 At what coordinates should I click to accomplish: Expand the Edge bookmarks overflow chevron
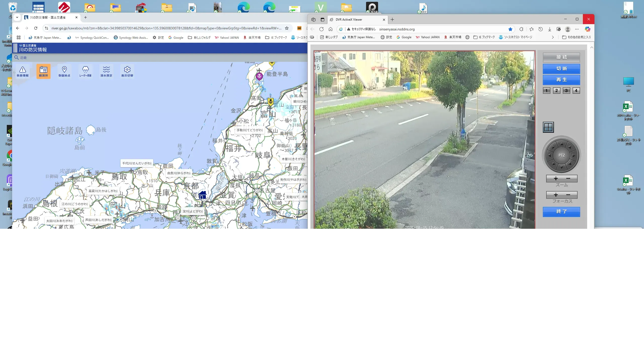click(x=553, y=37)
